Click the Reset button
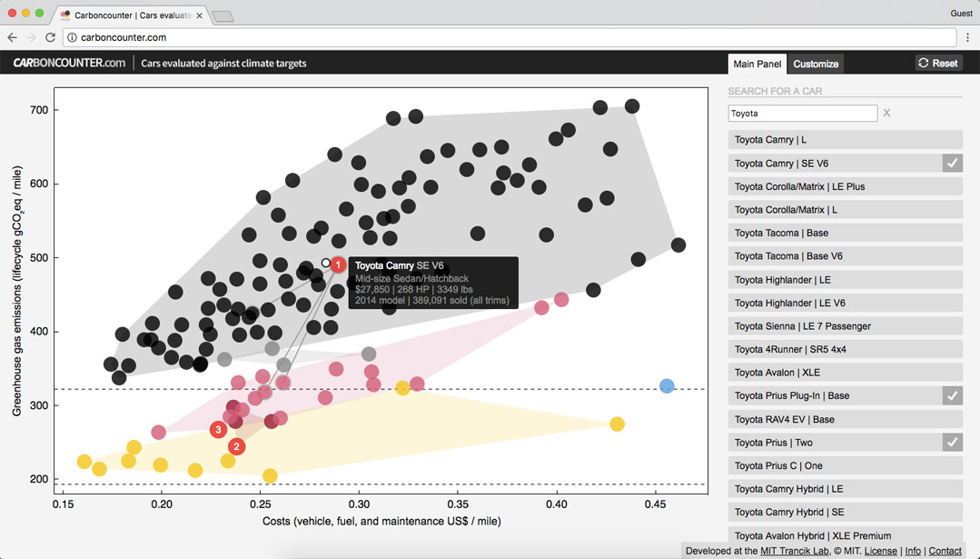This screenshot has width=980, height=559. click(x=938, y=63)
